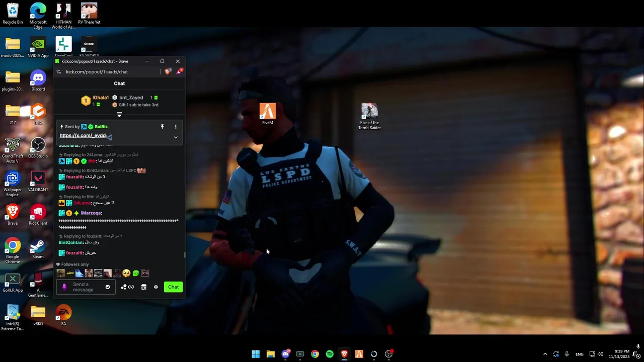
Task: Open the system tray volume icon
Action: [x=600, y=354]
